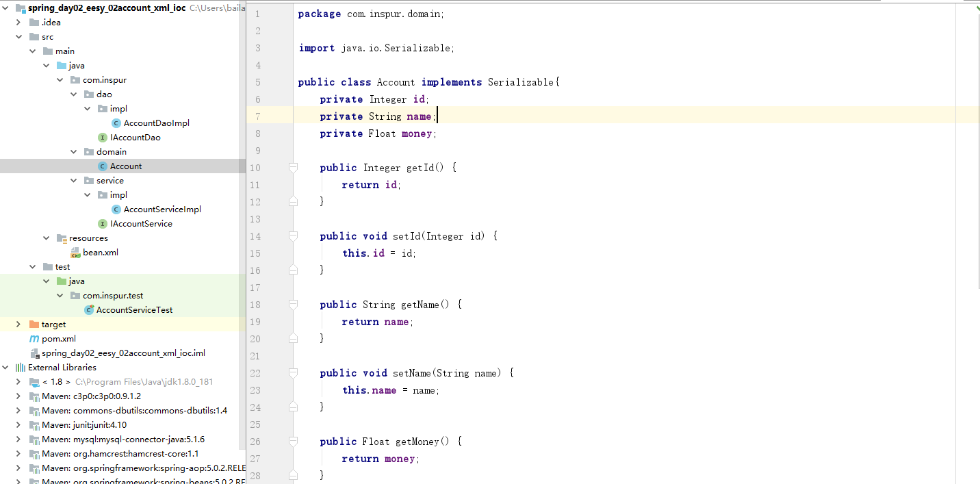Screen dimensions: 980x484
Task: Collapse the main folder arrow
Action: pyautogui.click(x=32, y=51)
